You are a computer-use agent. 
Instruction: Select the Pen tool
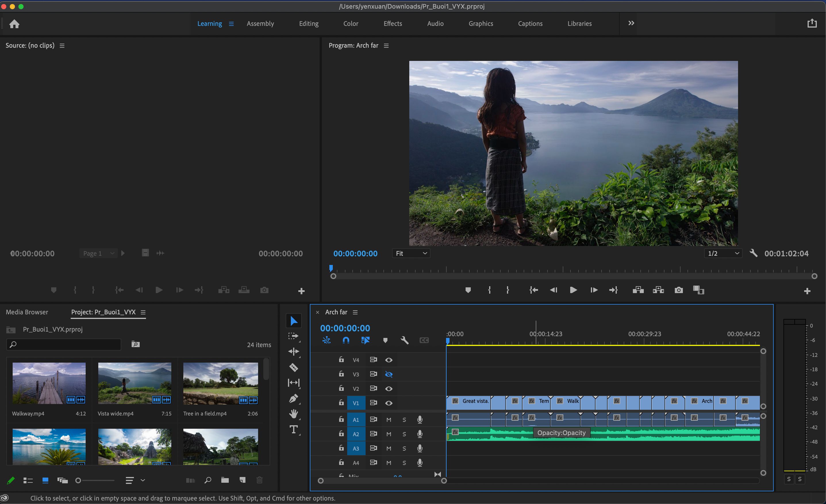294,399
